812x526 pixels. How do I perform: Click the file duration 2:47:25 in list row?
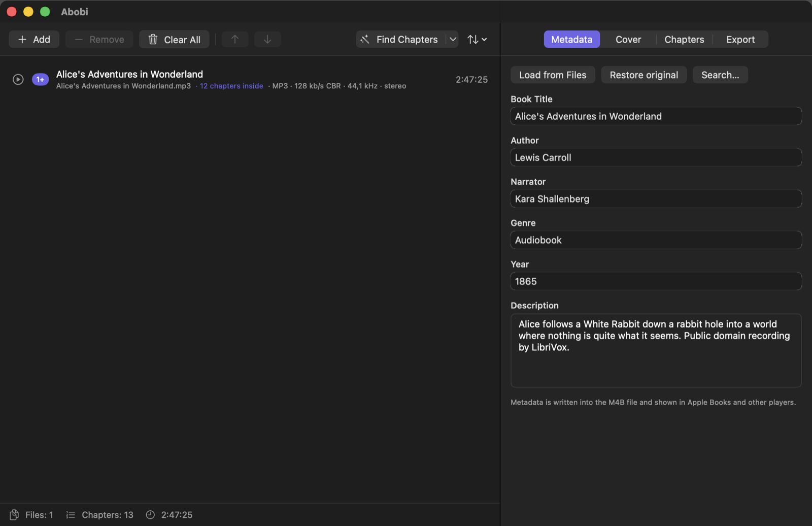[x=471, y=80]
